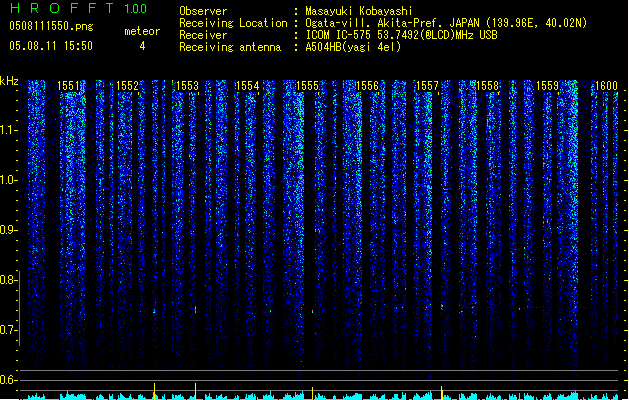
Task: Click the 1.1 kHz axis tick label
Action: (x=8, y=130)
